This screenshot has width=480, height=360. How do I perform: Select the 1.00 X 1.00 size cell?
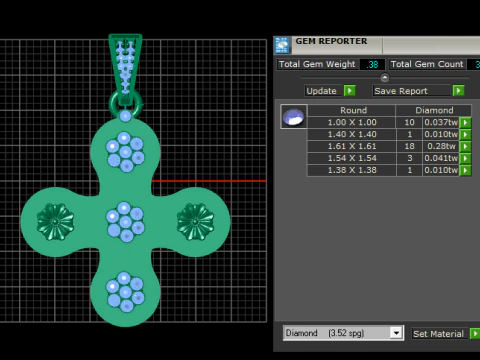(x=352, y=122)
